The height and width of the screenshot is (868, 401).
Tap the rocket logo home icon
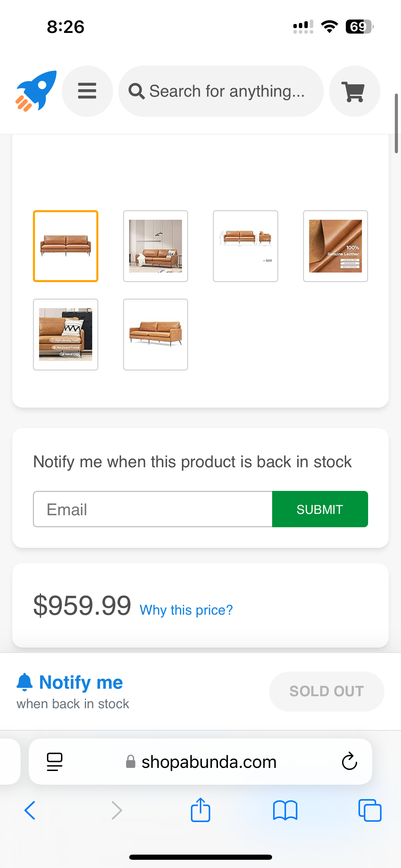(36, 91)
